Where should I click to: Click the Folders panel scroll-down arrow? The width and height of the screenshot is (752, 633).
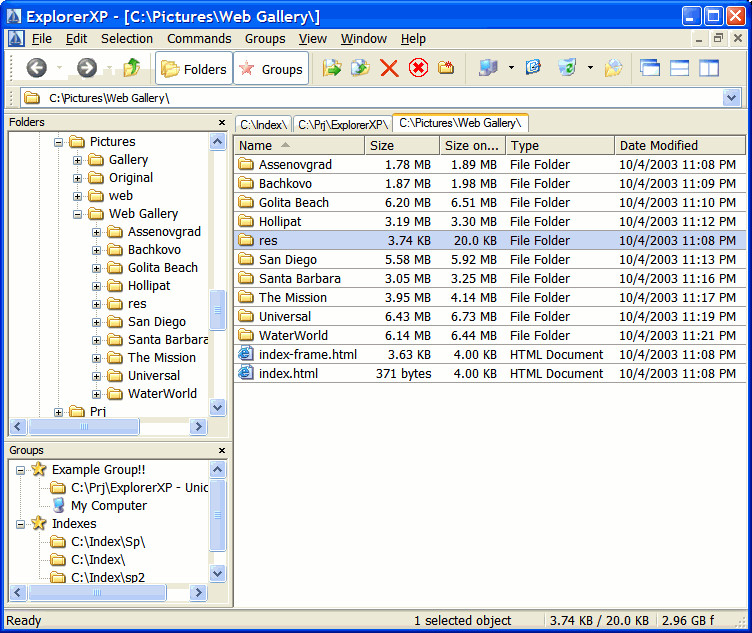(217, 408)
